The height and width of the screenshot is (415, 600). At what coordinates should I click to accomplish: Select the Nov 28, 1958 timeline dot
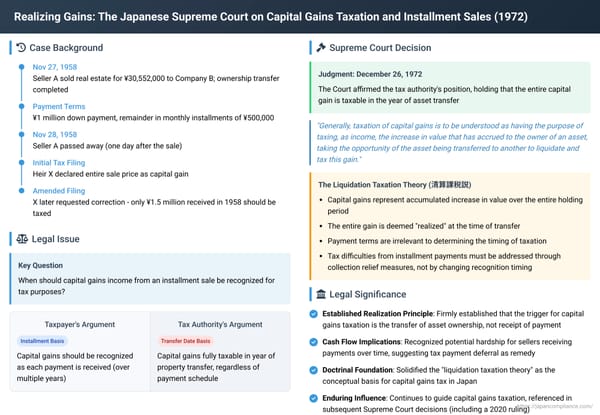(20, 134)
